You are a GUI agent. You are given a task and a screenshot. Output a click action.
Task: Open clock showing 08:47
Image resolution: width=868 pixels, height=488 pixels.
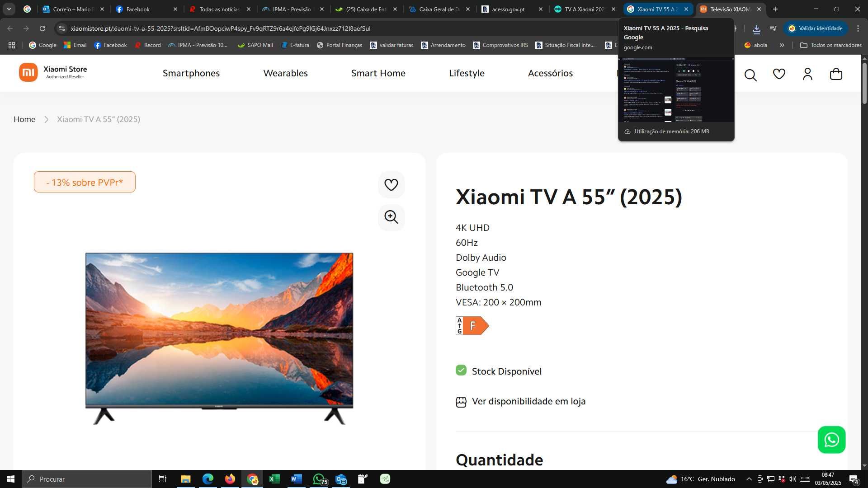tap(828, 479)
